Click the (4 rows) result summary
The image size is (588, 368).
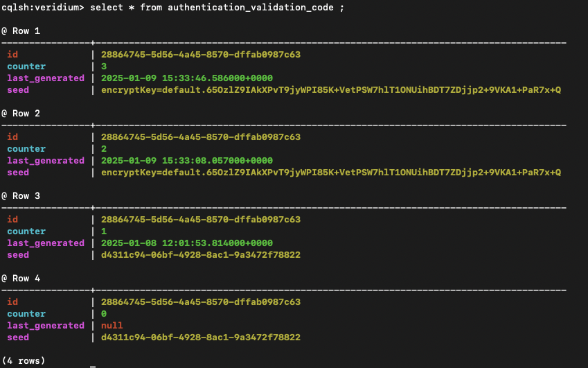tap(22, 360)
